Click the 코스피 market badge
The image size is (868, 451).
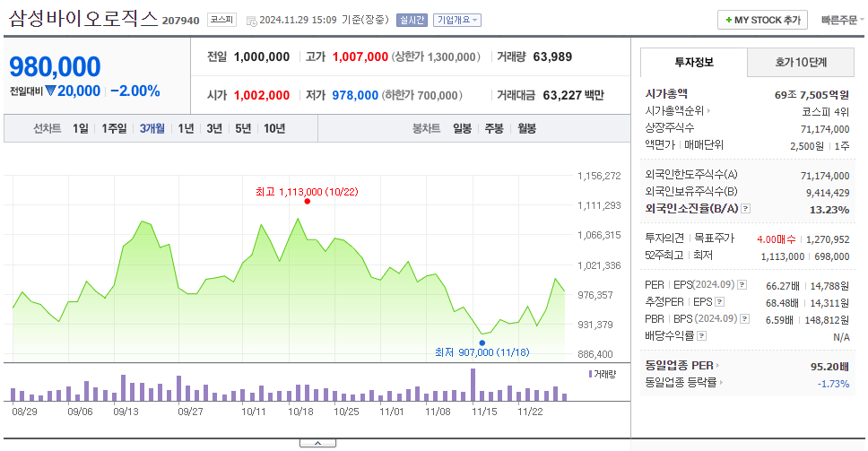221,20
